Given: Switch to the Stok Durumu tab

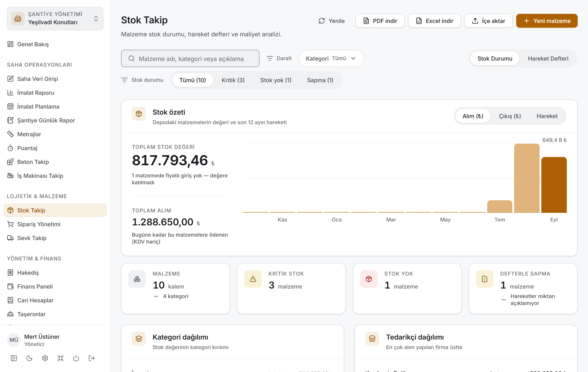Looking at the screenshot, I should (x=495, y=59).
